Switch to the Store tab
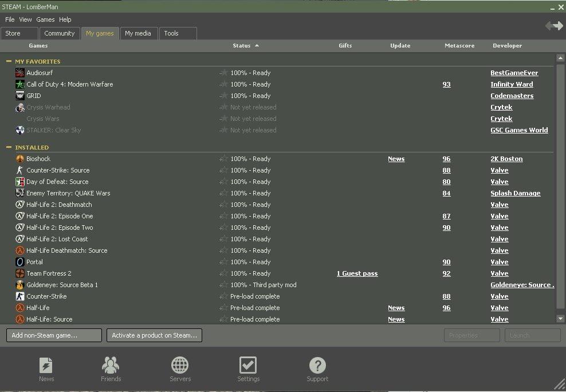 pyautogui.click(x=13, y=33)
